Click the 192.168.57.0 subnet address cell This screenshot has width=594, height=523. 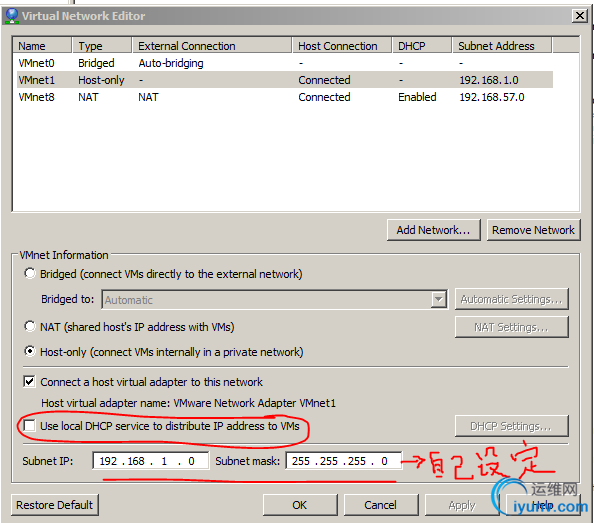tap(492, 97)
